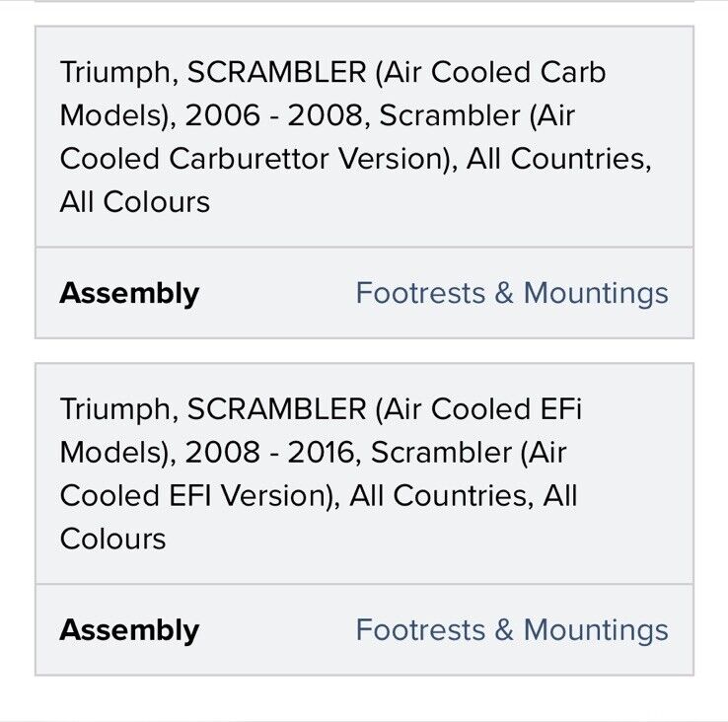
Task: Click Assembly label in the Carb Models card
Action: click(129, 294)
